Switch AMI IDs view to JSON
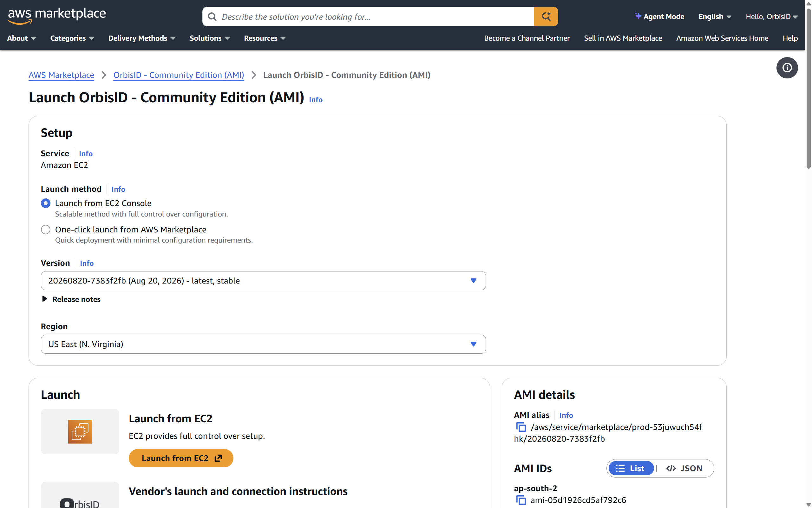Image resolution: width=812 pixels, height=508 pixels. click(x=684, y=468)
